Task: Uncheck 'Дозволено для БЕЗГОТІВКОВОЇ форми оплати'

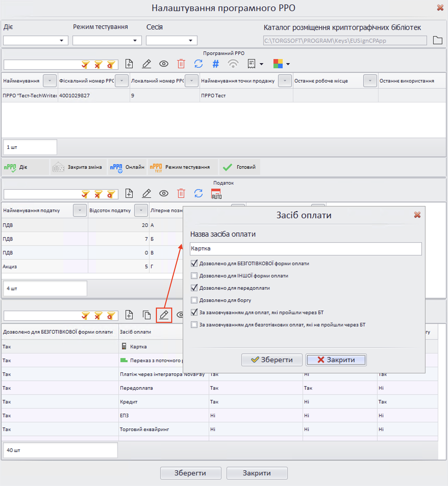Action: pyautogui.click(x=194, y=263)
